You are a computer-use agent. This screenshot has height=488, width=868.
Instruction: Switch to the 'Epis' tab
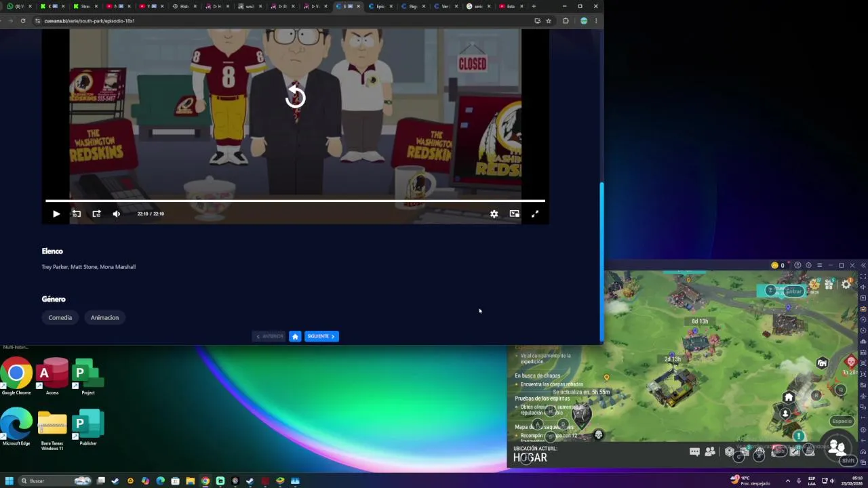(379, 6)
